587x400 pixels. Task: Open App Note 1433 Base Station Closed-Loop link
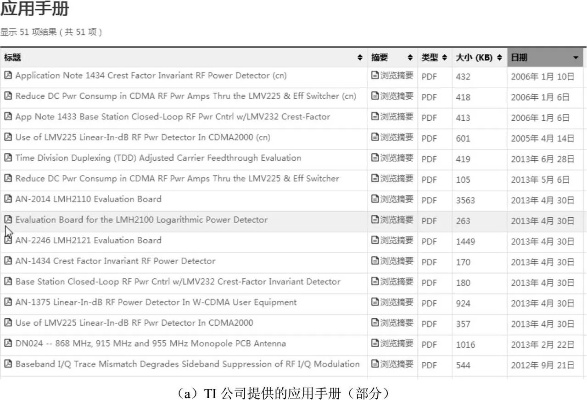[x=173, y=116]
